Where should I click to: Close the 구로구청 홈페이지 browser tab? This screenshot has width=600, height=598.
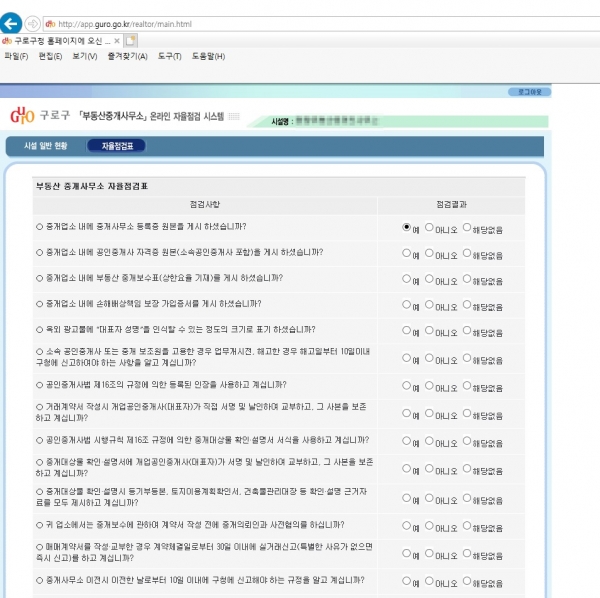pyautogui.click(x=117, y=41)
